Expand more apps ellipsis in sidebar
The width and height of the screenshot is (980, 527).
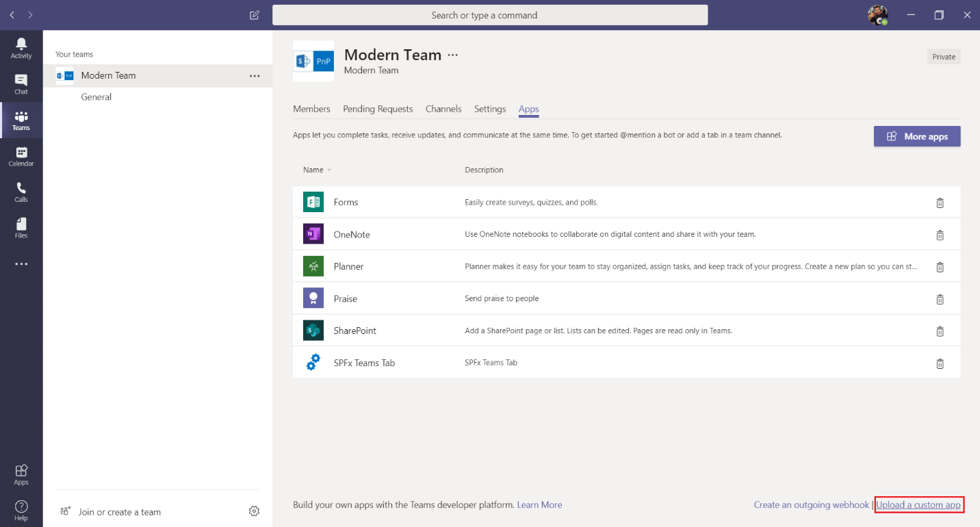click(21, 264)
